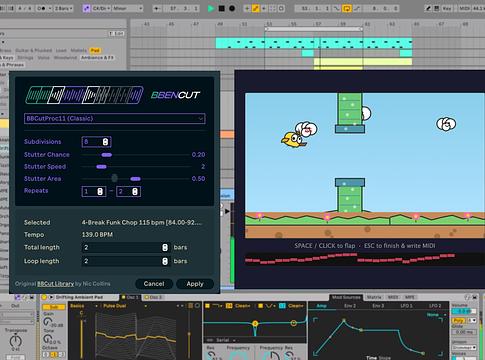
Task: Toggle the highlighted automation arm icon
Action: (255, 8)
